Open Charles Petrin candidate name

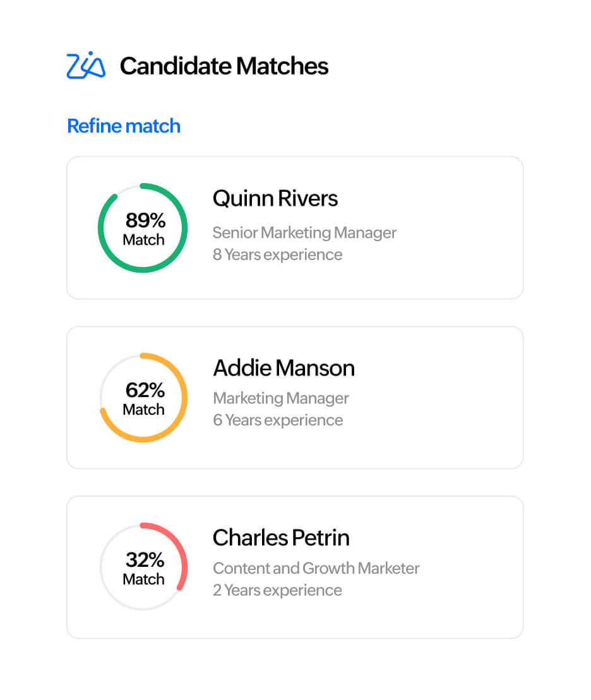point(281,538)
